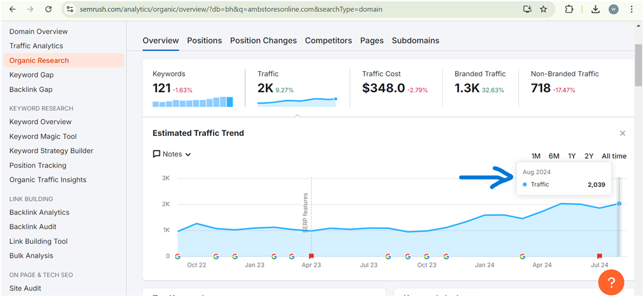Click the Aug 2024 data point on chart
644x297 pixels.
tap(619, 204)
